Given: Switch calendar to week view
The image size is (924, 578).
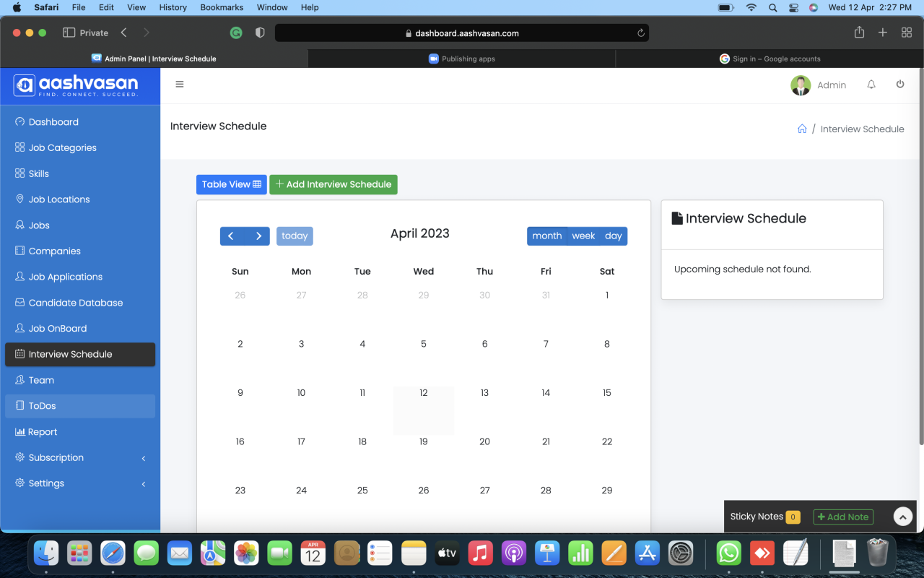Looking at the screenshot, I should 583,236.
